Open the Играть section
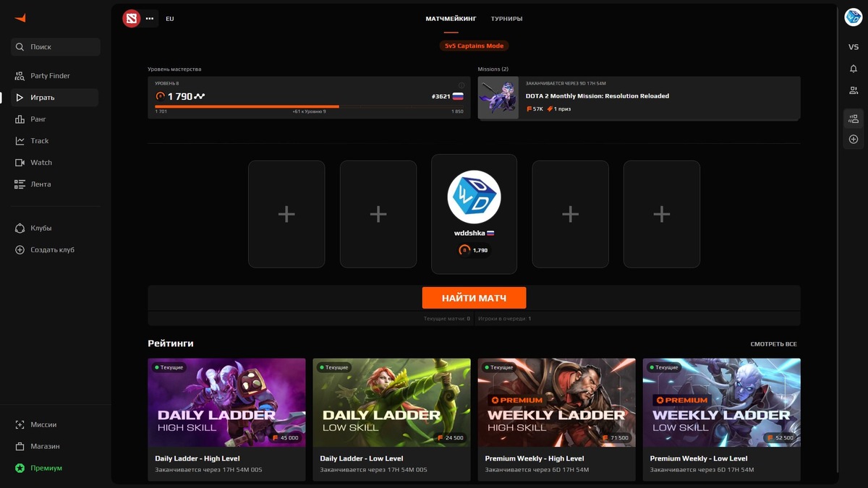 56,98
